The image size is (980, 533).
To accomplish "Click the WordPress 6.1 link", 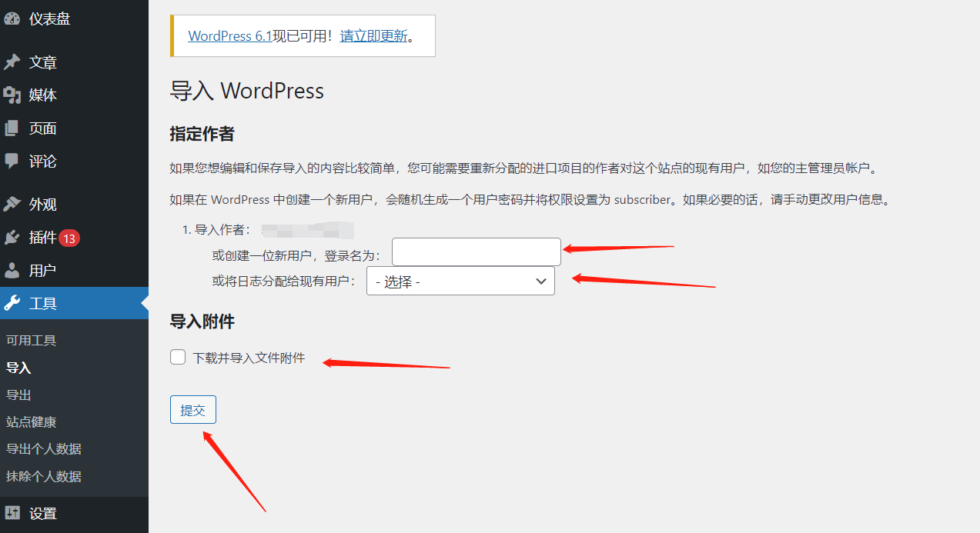I will [x=229, y=36].
